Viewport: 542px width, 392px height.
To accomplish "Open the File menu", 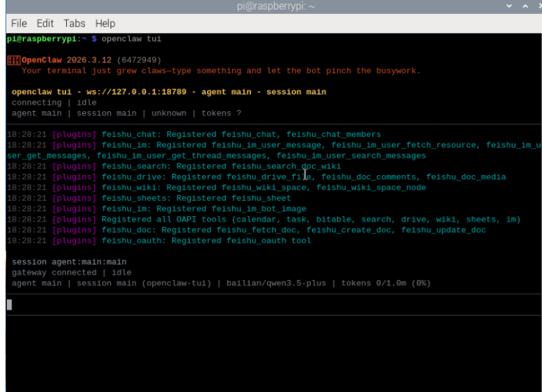I will coord(19,24).
